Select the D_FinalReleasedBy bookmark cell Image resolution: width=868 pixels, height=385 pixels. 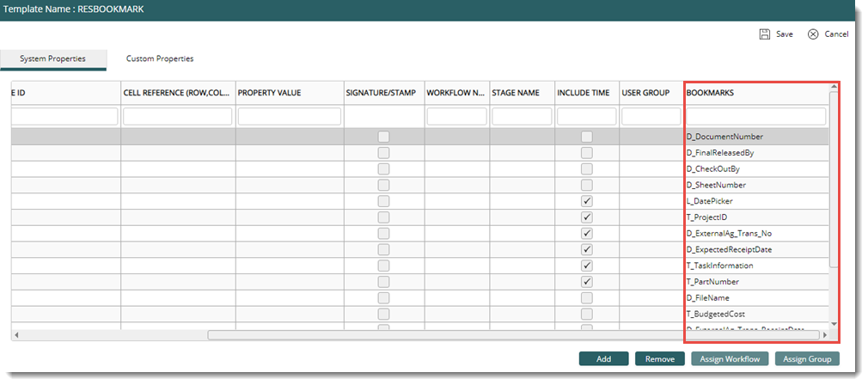[756, 153]
